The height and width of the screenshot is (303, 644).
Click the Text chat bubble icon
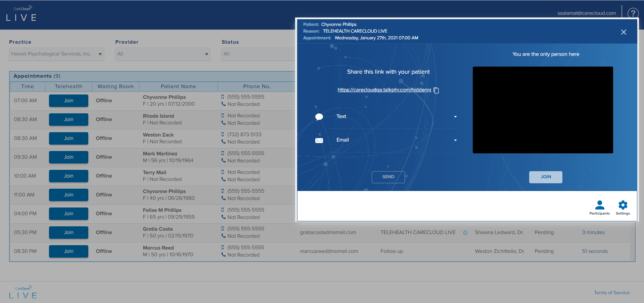point(319,117)
